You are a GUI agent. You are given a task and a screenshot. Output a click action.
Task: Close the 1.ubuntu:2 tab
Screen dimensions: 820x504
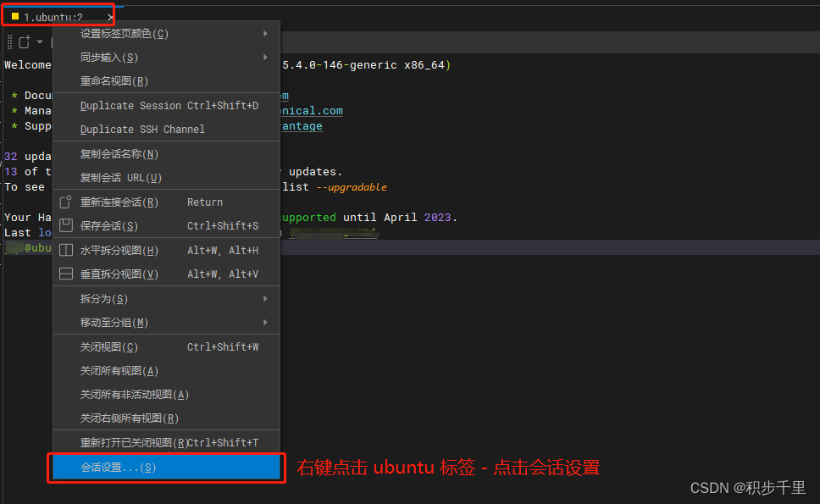click(x=110, y=17)
